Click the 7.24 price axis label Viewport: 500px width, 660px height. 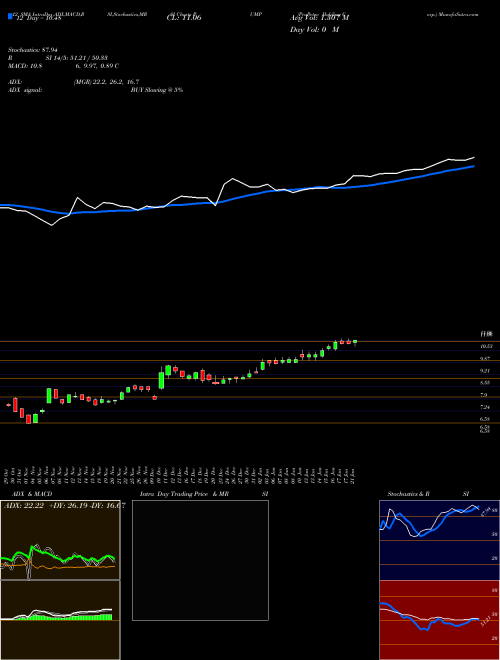pyautogui.click(x=487, y=407)
